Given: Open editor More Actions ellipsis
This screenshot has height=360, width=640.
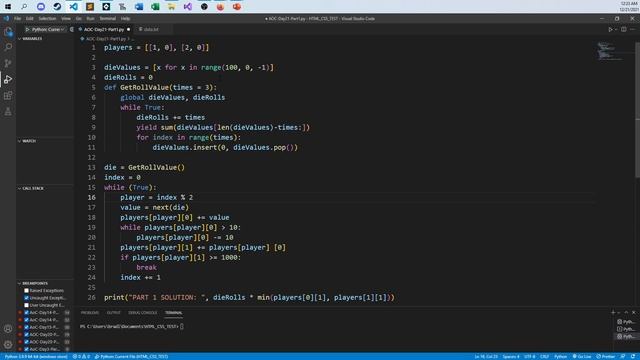Looking at the screenshot, I should click(633, 29).
